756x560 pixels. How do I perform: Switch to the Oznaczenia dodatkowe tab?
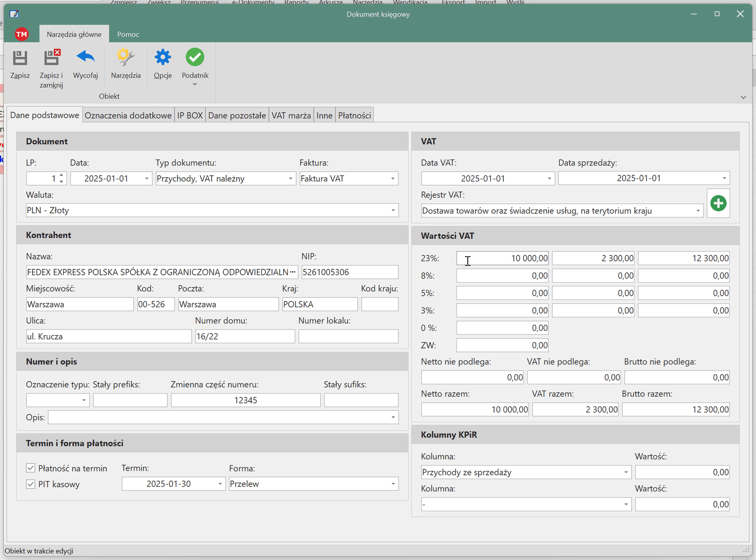pyautogui.click(x=128, y=115)
